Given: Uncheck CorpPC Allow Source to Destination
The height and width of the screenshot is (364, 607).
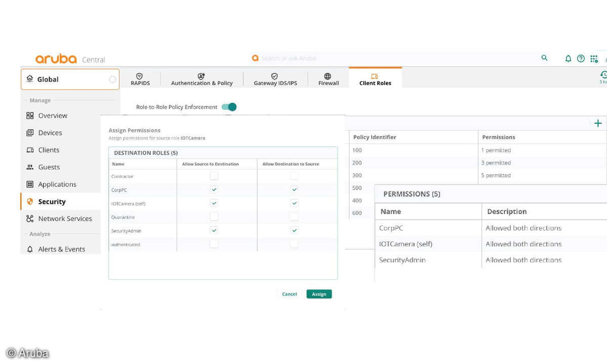Looking at the screenshot, I should tap(214, 190).
